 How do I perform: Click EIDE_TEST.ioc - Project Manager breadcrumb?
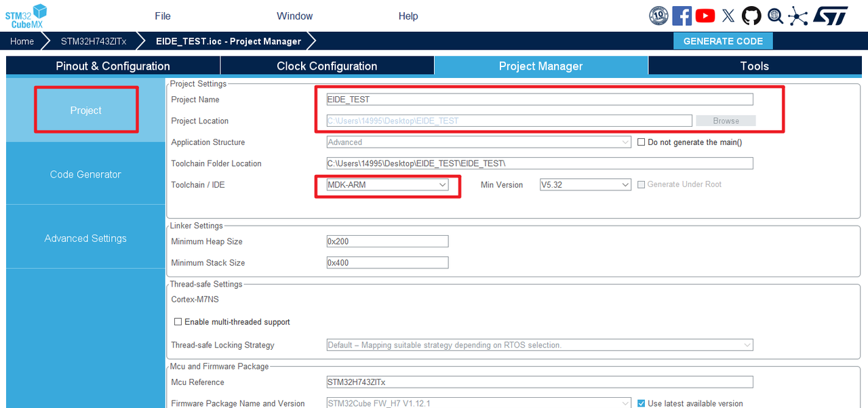click(x=229, y=41)
